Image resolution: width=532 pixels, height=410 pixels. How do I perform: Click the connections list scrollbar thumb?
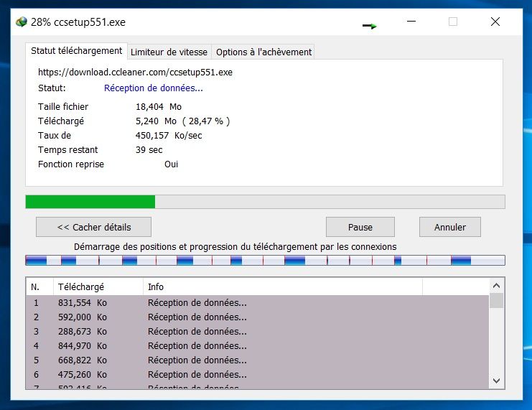pyautogui.click(x=496, y=301)
